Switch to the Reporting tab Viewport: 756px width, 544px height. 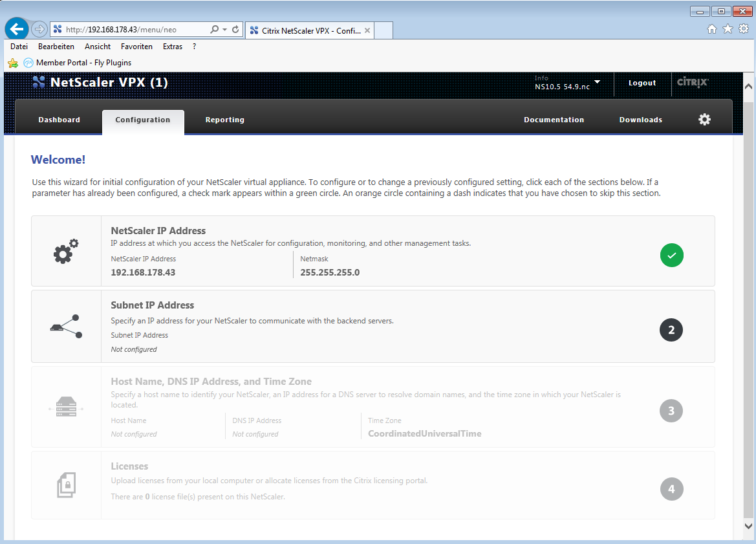224,120
